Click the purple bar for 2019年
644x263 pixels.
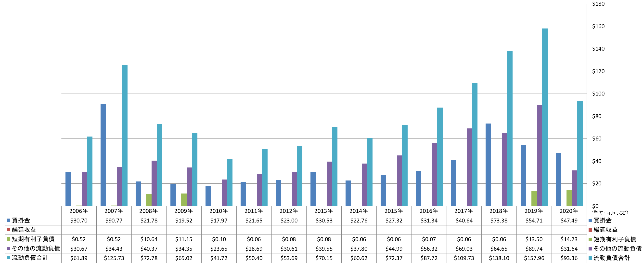pos(540,156)
